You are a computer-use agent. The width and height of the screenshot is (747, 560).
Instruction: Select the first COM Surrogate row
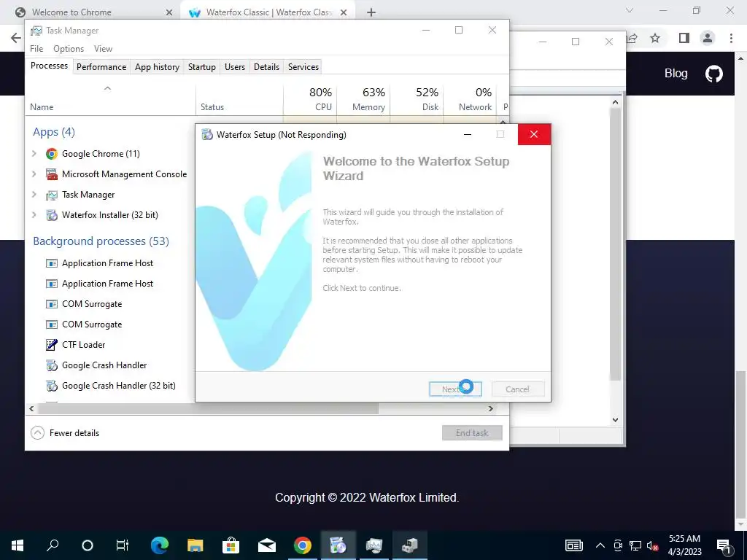[110, 304]
